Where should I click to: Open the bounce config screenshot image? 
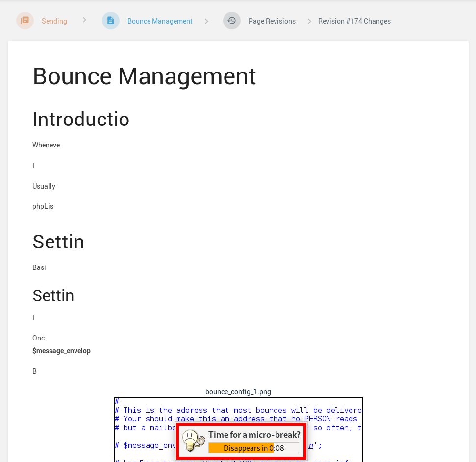point(238,429)
